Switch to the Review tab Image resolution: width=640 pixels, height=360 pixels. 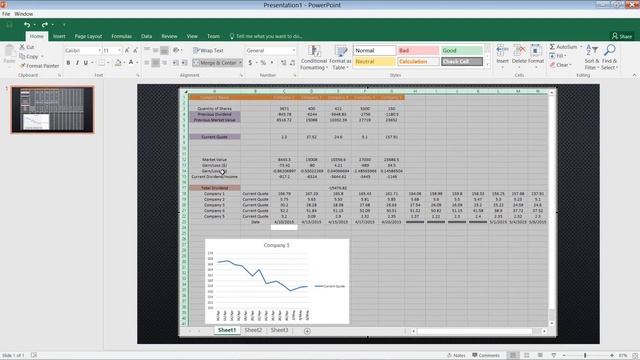[x=169, y=36]
